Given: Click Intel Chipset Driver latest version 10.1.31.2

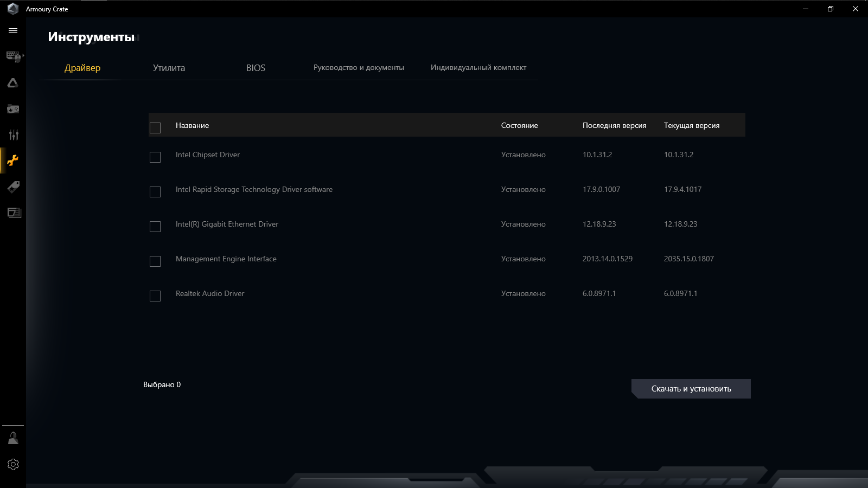Looking at the screenshot, I should pyautogui.click(x=597, y=155).
